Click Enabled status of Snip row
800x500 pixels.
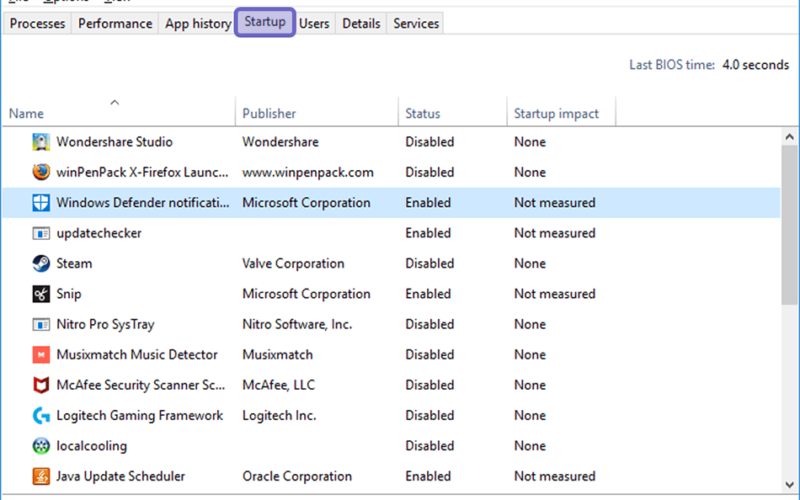tap(428, 294)
